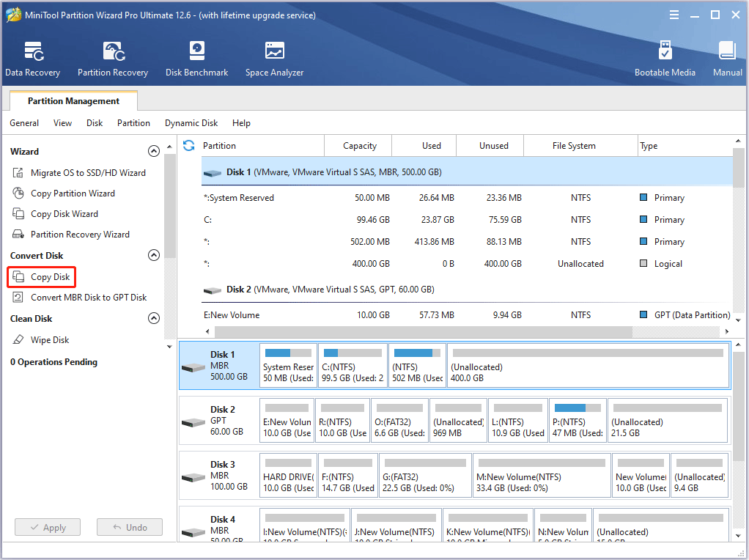Select F:(NTFS) block on Disk 3
Viewport: 749px width, 560px height.
(347, 476)
